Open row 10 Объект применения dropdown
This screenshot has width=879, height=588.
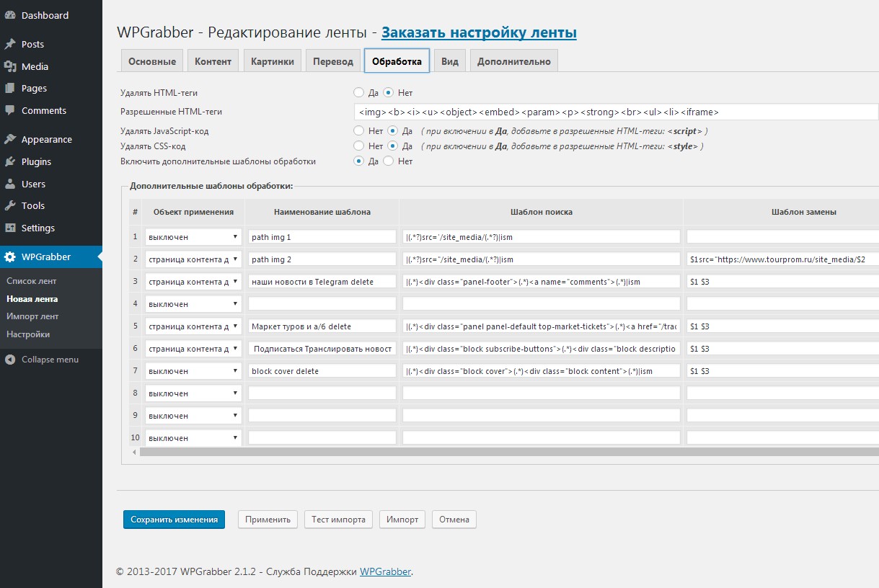(x=193, y=438)
